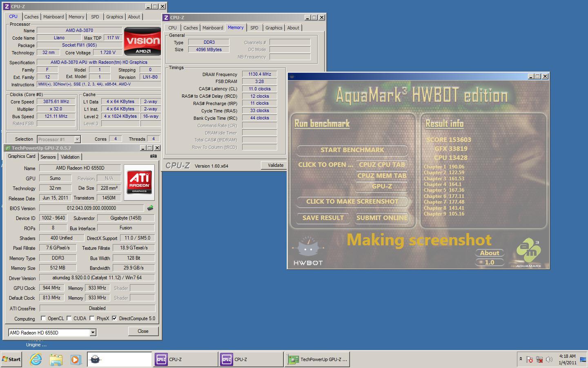
Task: Click the DRAM Frequency value 1130.4 MHz
Action: pyautogui.click(x=259, y=74)
